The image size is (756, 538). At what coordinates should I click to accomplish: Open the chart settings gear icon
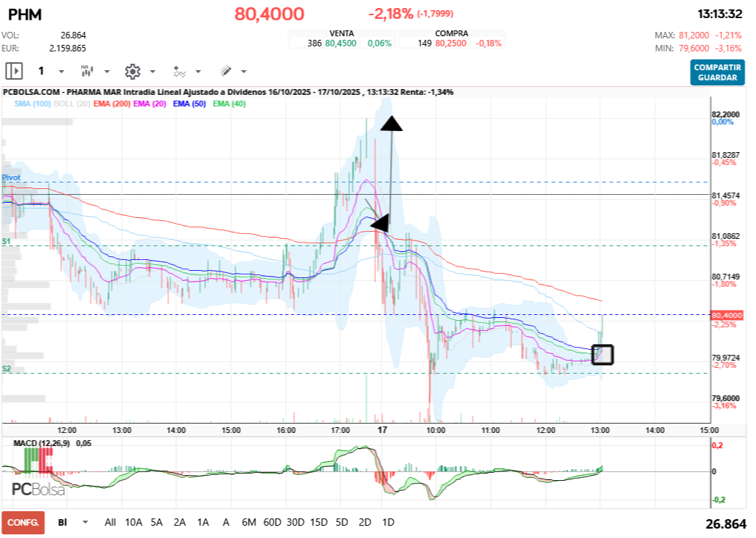(x=132, y=72)
